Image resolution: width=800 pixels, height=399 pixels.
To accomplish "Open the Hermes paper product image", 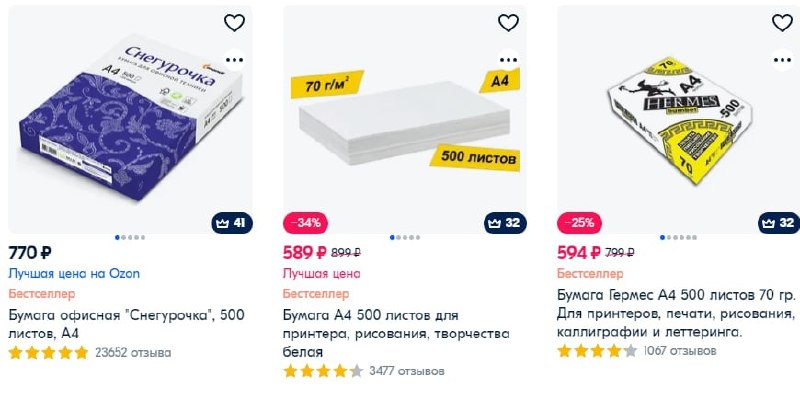I will (x=679, y=119).
